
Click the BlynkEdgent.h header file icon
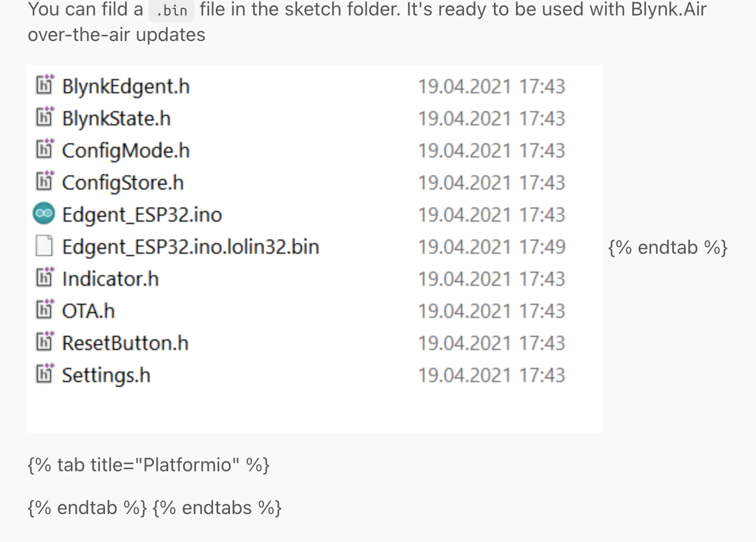[45, 86]
